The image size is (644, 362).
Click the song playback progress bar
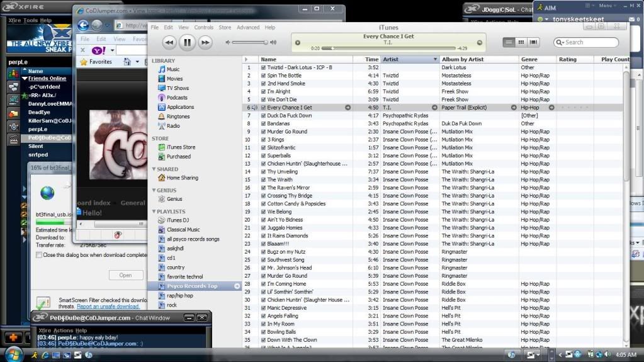[x=388, y=48]
